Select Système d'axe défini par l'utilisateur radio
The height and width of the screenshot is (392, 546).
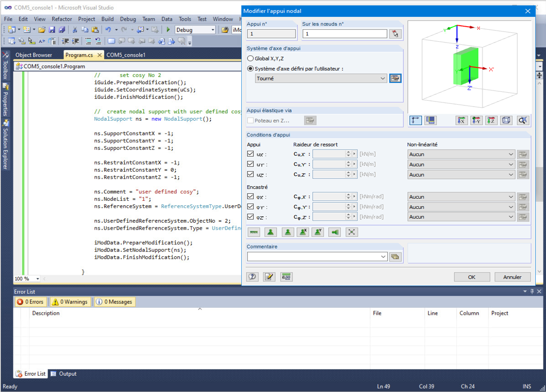[251, 69]
